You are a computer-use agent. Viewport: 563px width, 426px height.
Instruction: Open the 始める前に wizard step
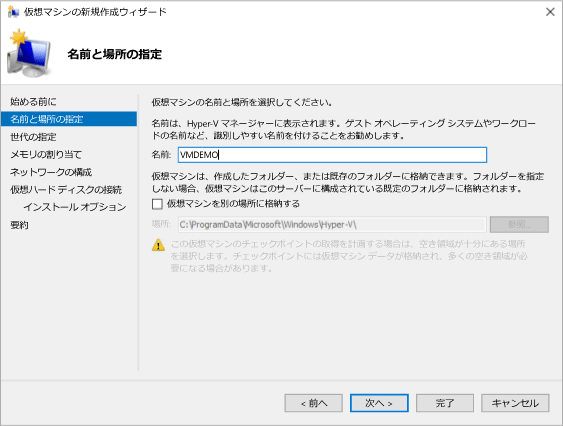pyautogui.click(x=33, y=102)
